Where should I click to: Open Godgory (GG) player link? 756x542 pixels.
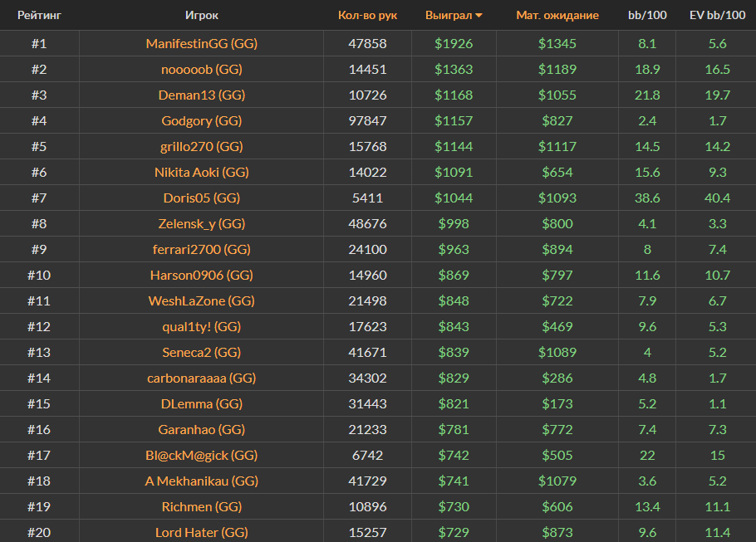click(202, 120)
